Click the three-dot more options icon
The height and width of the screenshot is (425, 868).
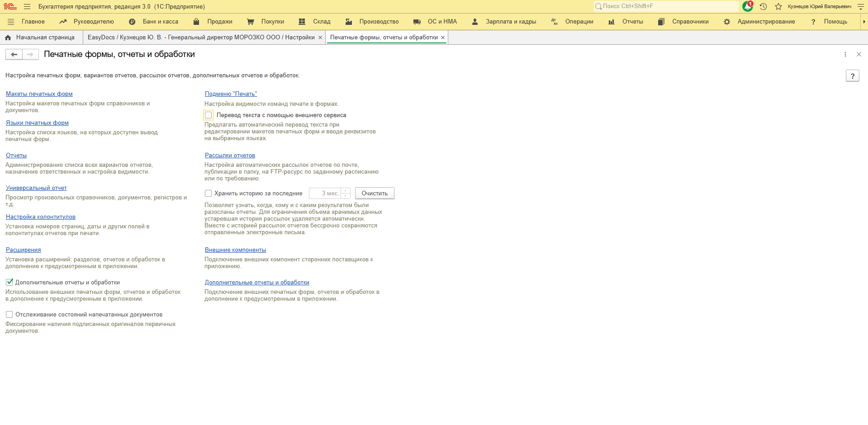tap(845, 54)
